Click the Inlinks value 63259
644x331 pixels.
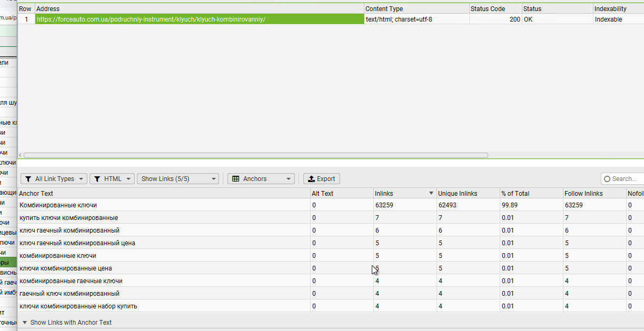(384, 205)
